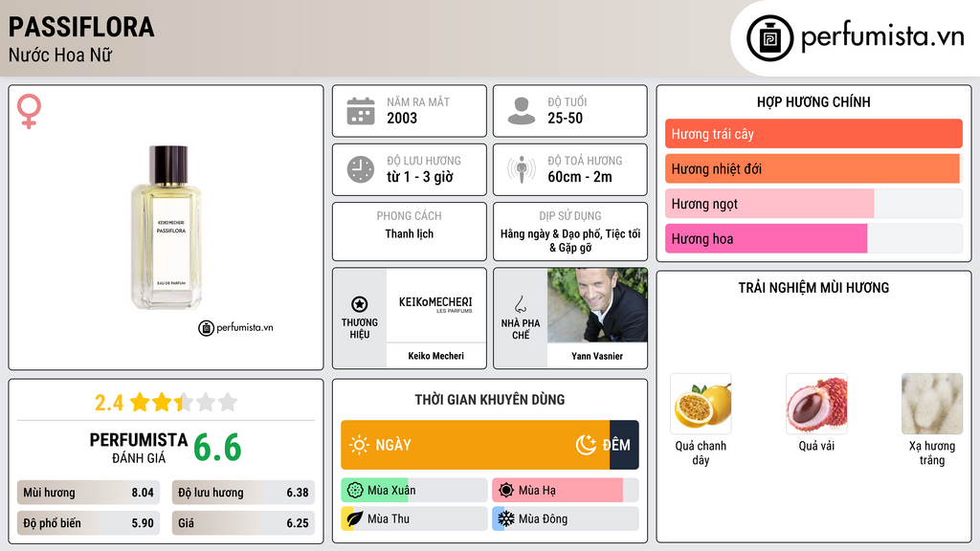Click the small perfumista.vn watermark logo under bottle
The width and height of the screenshot is (980, 551).
[235, 327]
